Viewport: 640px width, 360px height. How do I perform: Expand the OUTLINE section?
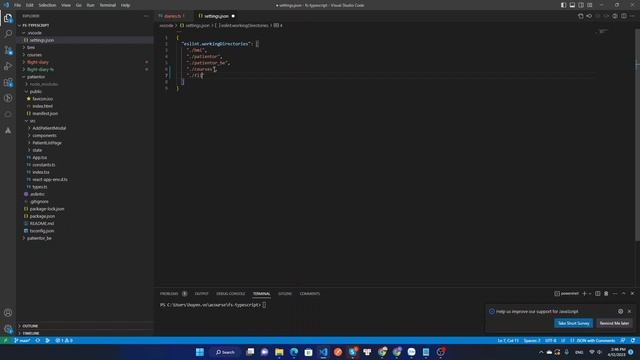(x=30, y=326)
